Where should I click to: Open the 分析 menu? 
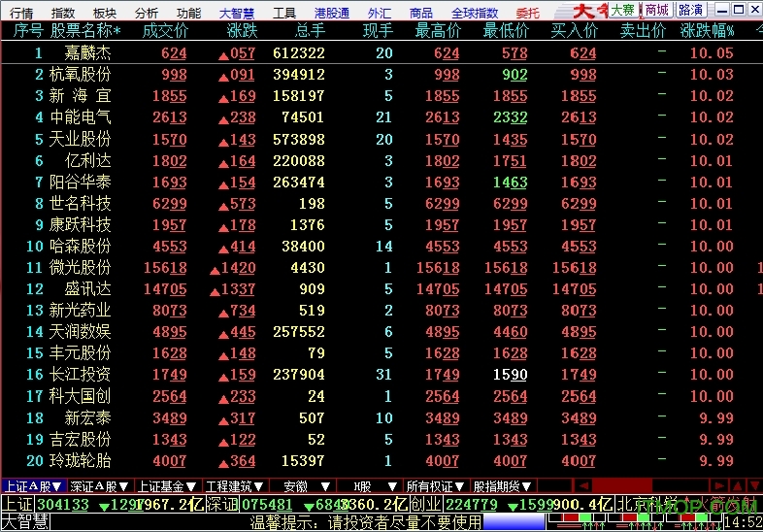click(147, 13)
